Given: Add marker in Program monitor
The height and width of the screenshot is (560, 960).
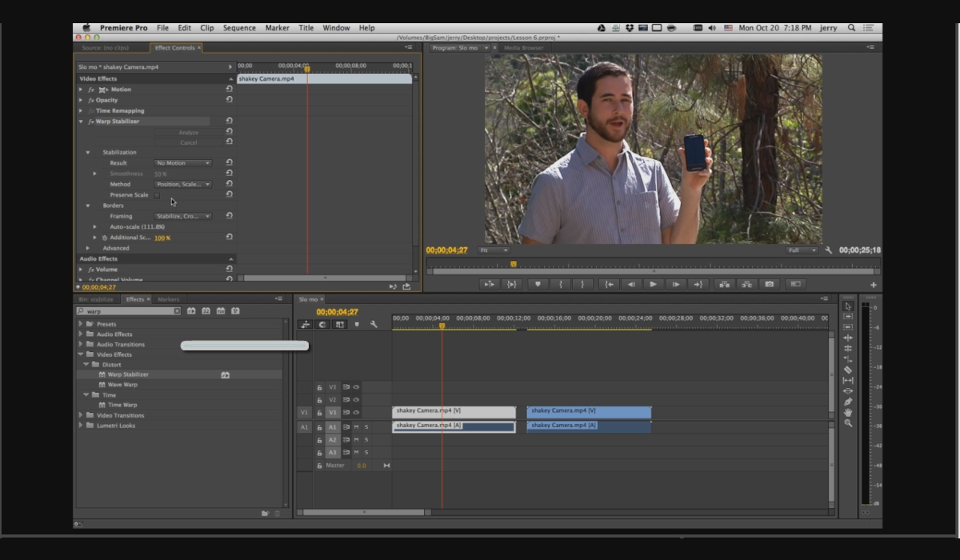Looking at the screenshot, I should (538, 284).
